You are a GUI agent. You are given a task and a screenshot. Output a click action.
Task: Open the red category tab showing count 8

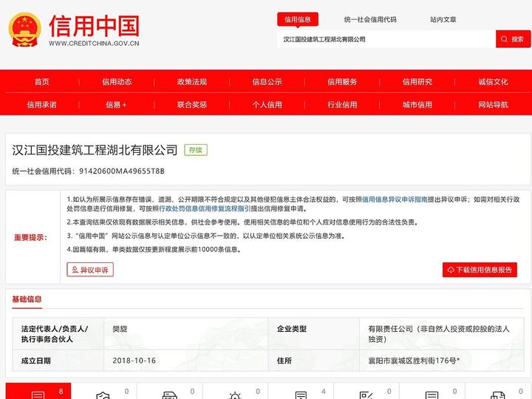click(x=38, y=391)
